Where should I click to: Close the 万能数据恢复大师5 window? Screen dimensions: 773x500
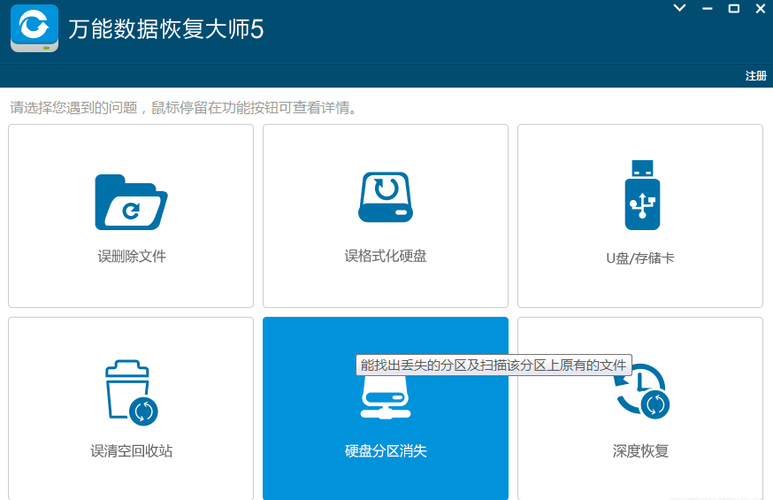coord(759,8)
